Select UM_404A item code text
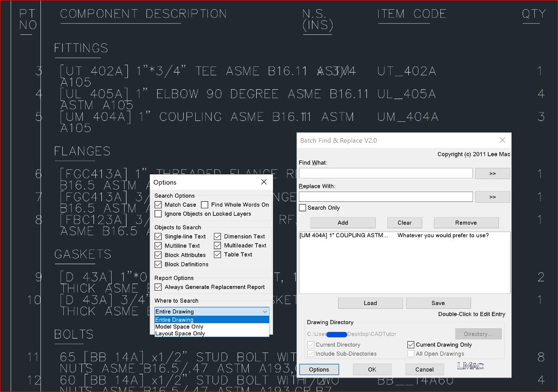 408,117
